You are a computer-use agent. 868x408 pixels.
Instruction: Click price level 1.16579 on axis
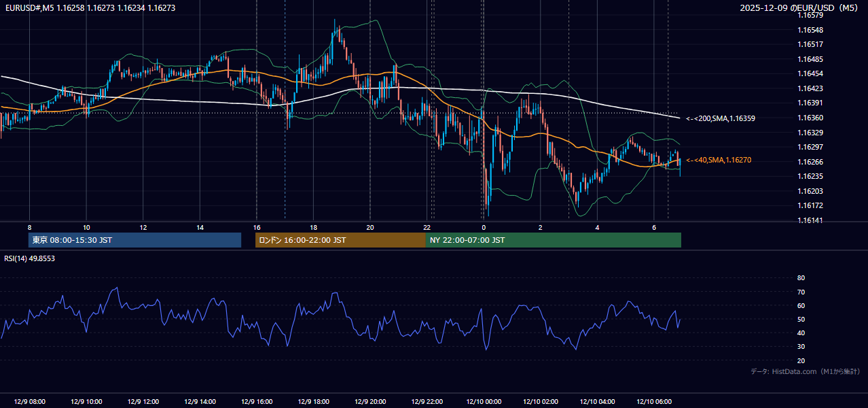[x=810, y=16]
